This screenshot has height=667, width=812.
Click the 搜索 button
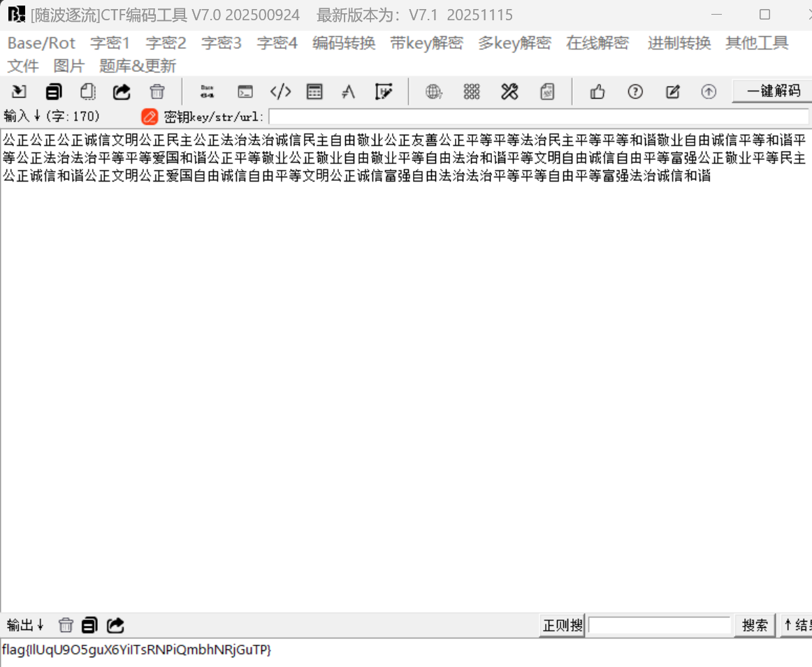pyautogui.click(x=755, y=625)
